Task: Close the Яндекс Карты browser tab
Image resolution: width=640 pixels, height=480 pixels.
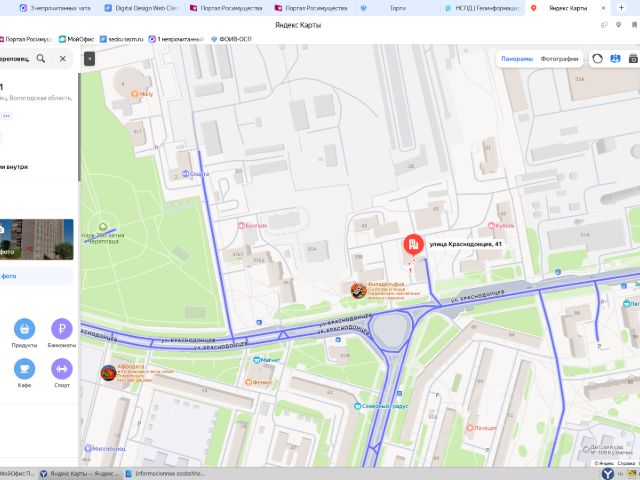Action: coord(604,8)
